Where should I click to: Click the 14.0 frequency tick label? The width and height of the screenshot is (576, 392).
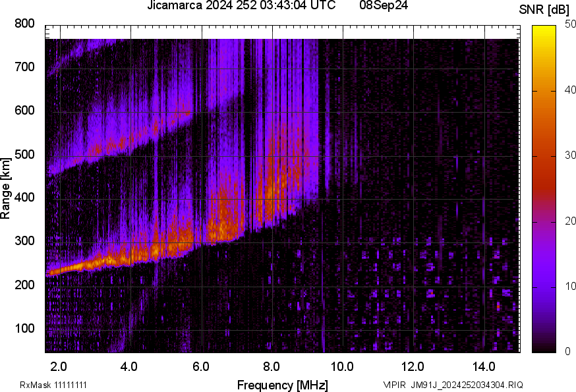coord(484,366)
